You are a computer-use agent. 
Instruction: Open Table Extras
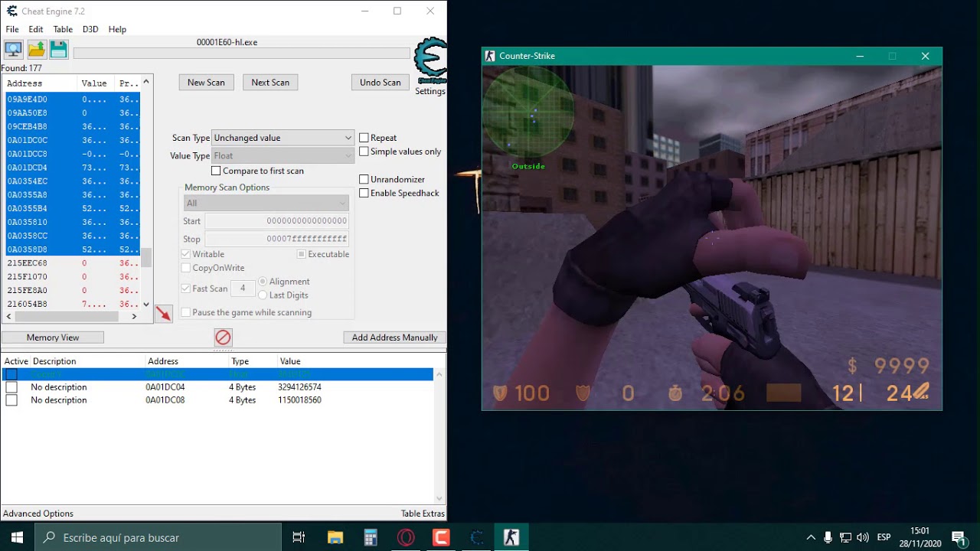pyautogui.click(x=423, y=514)
